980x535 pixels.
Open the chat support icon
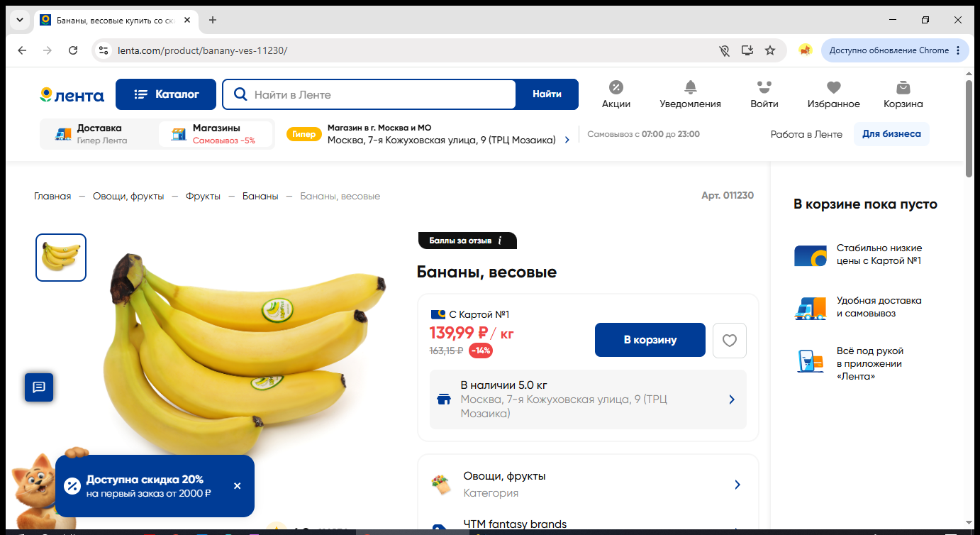tap(39, 387)
